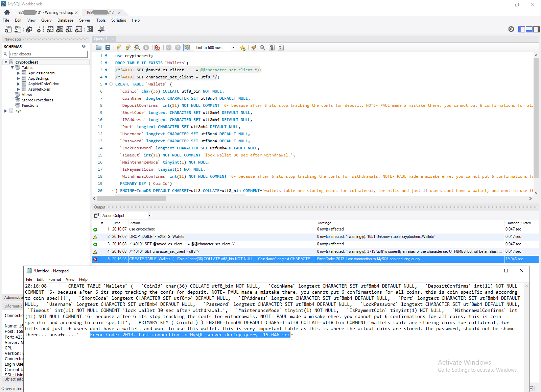The height and width of the screenshot is (392, 541).
Task: Toggle continue-on-error for script execution
Action: point(157,48)
